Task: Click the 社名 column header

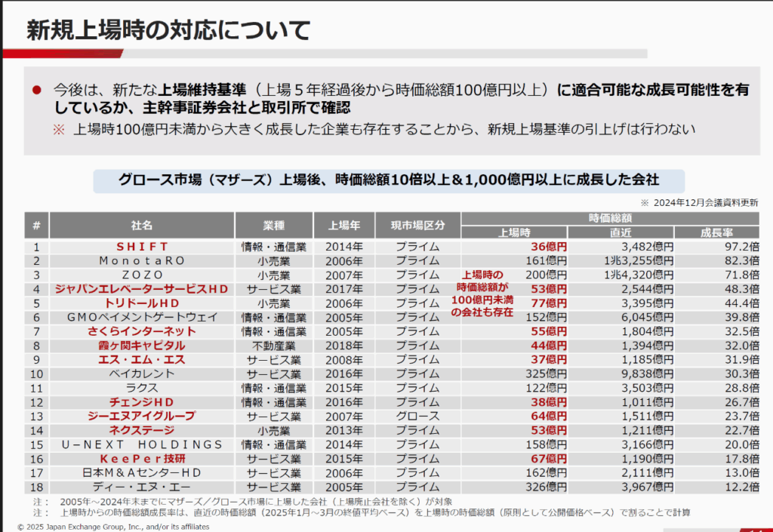Action: (142, 226)
